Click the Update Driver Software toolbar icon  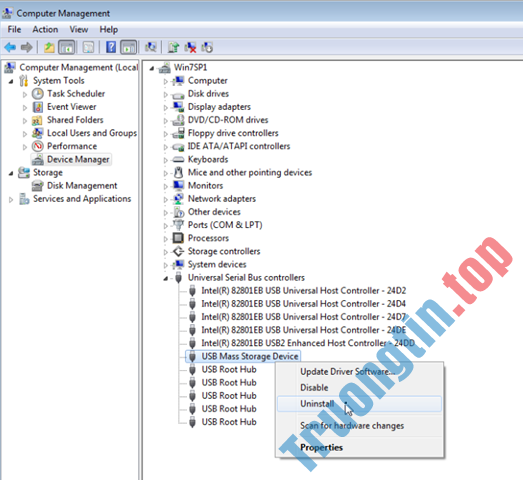click(173, 47)
